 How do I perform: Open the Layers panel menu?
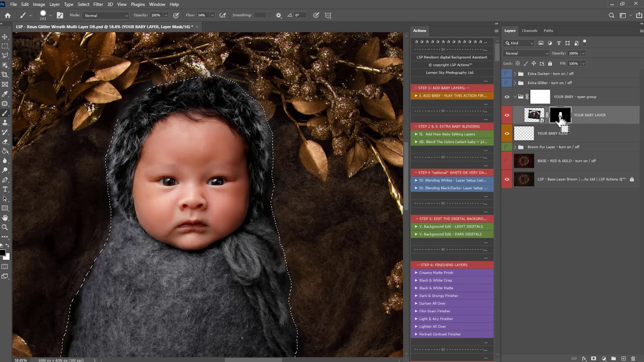(x=641, y=31)
